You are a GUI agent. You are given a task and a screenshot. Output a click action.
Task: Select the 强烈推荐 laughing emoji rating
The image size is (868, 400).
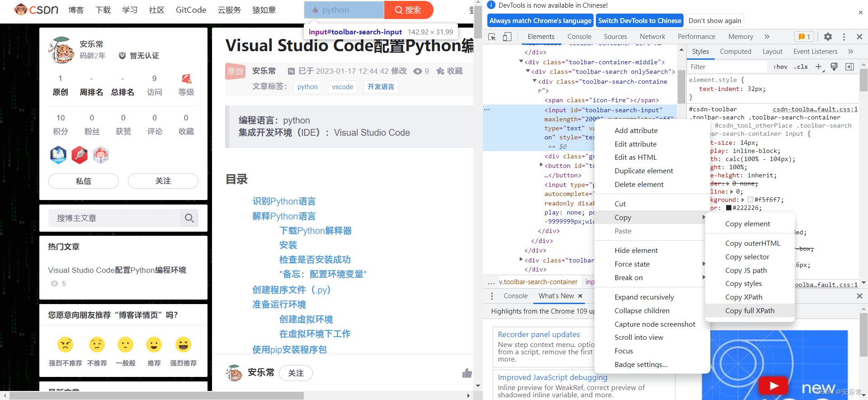coord(183,345)
